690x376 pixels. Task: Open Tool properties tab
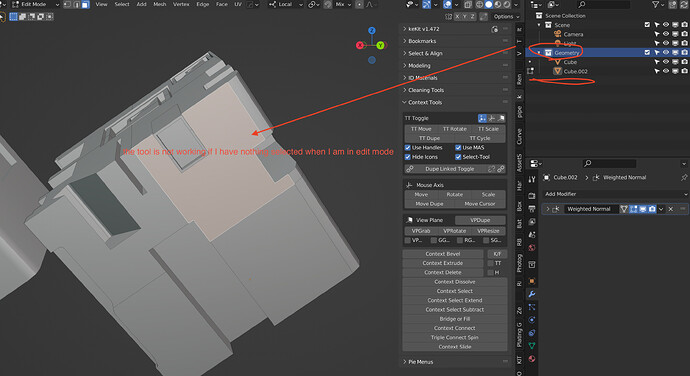[532, 180]
